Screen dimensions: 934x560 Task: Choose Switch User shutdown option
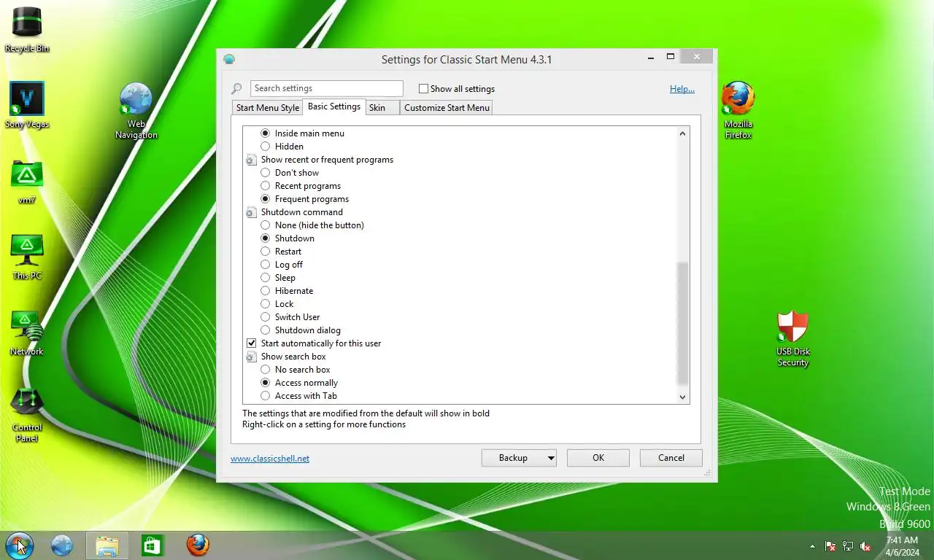pyautogui.click(x=266, y=317)
